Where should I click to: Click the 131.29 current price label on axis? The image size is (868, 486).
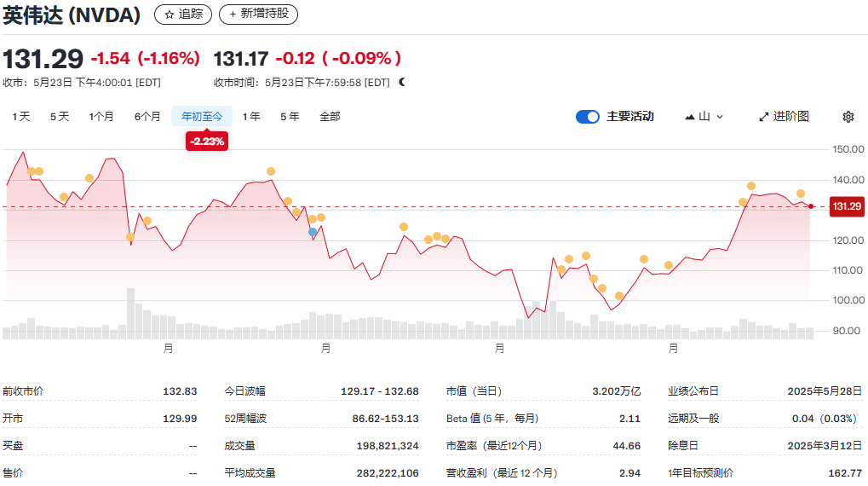point(847,206)
